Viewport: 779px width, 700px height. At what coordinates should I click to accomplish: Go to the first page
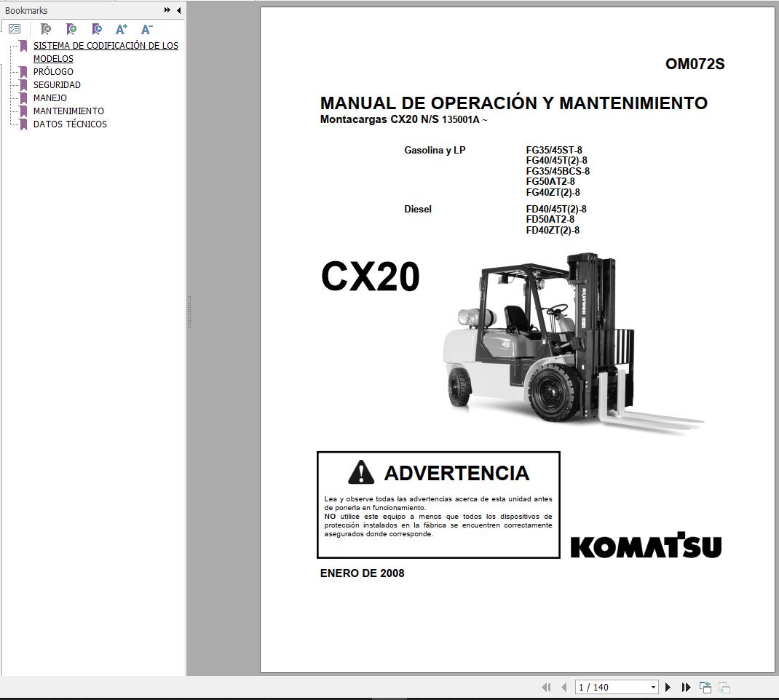coord(546,687)
